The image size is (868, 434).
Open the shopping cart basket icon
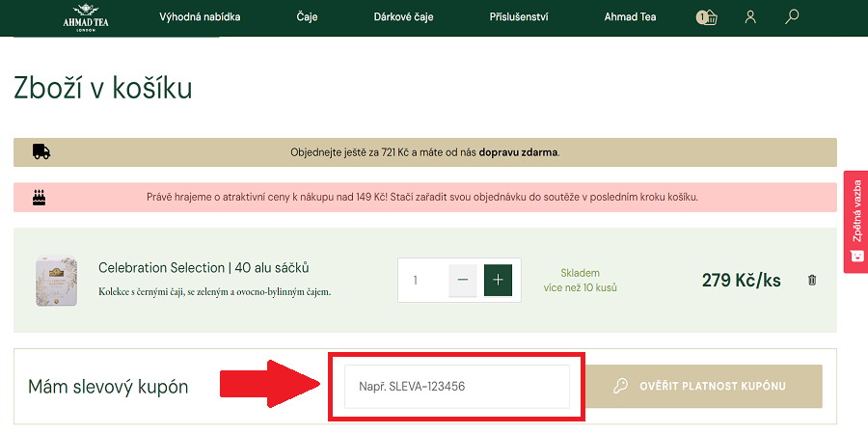707,17
